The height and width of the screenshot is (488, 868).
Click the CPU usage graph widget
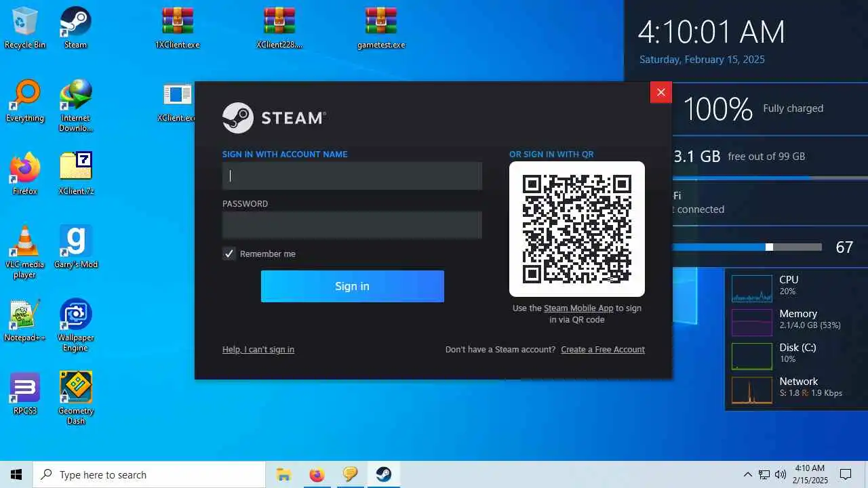pyautogui.click(x=752, y=288)
